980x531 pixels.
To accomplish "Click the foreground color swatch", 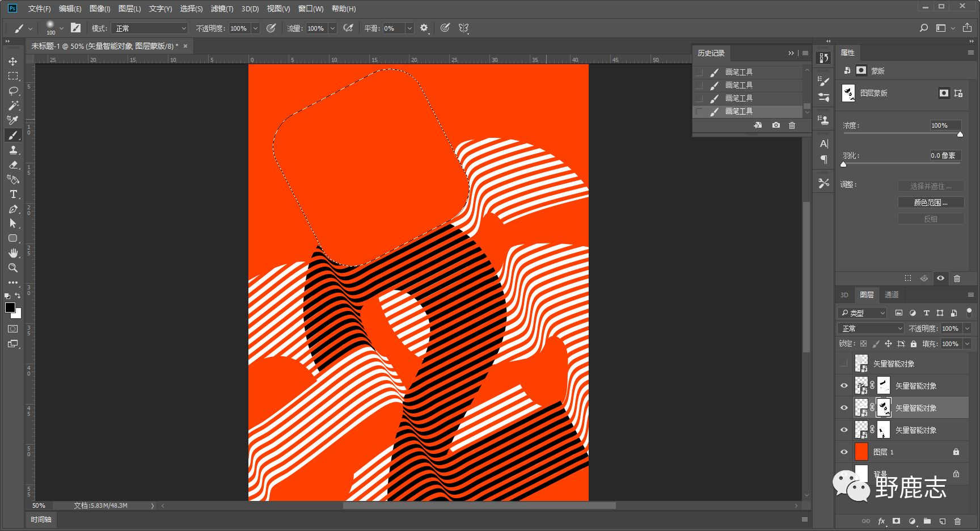I will click(10, 307).
